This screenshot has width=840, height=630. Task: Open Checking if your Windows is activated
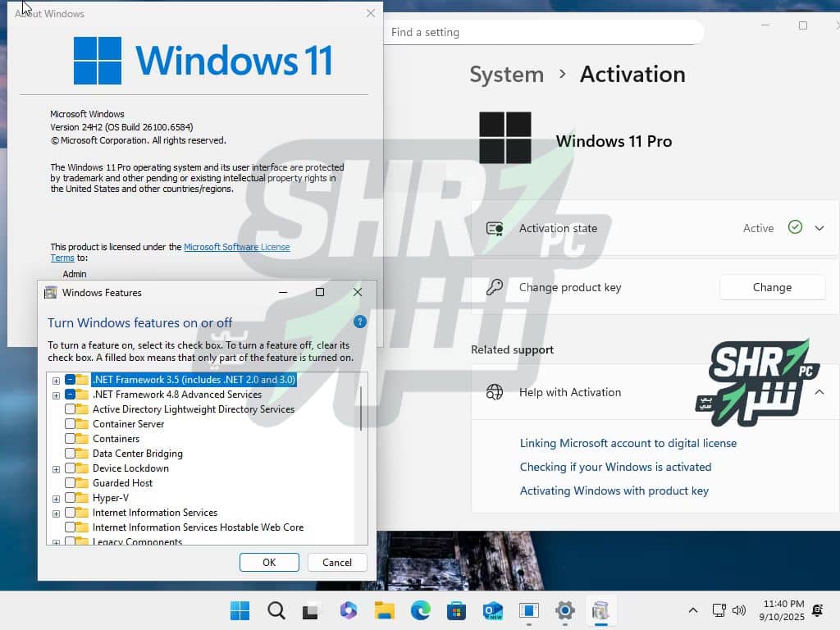click(x=615, y=467)
